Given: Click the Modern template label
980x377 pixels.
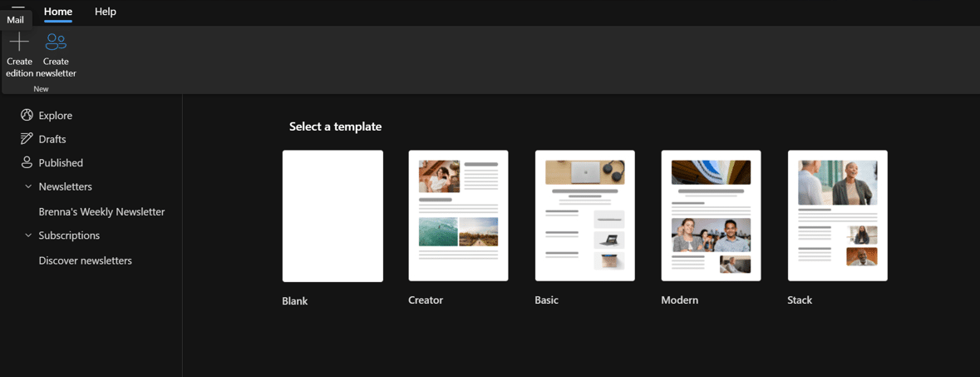Looking at the screenshot, I should click(x=680, y=300).
